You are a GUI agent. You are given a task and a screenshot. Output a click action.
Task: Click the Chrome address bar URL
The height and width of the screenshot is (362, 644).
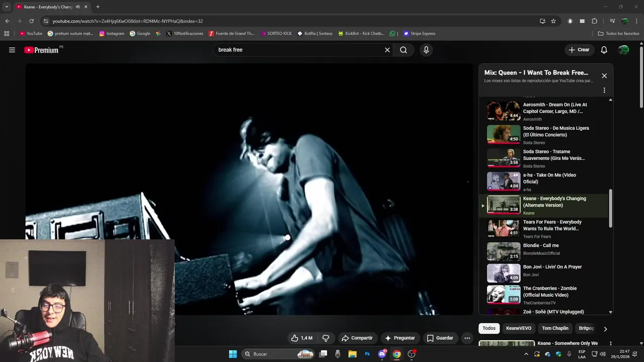(128, 21)
